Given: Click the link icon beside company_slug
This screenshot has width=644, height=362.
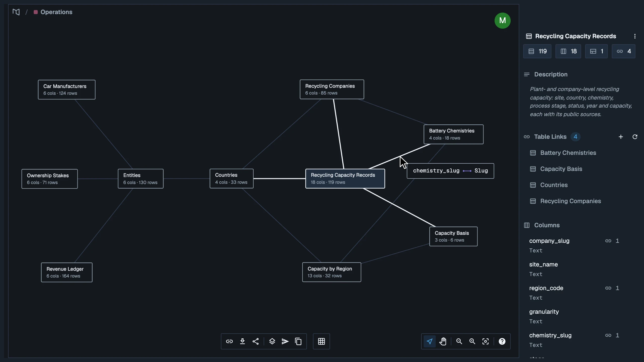Looking at the screenshot, I should click(608, 241).
